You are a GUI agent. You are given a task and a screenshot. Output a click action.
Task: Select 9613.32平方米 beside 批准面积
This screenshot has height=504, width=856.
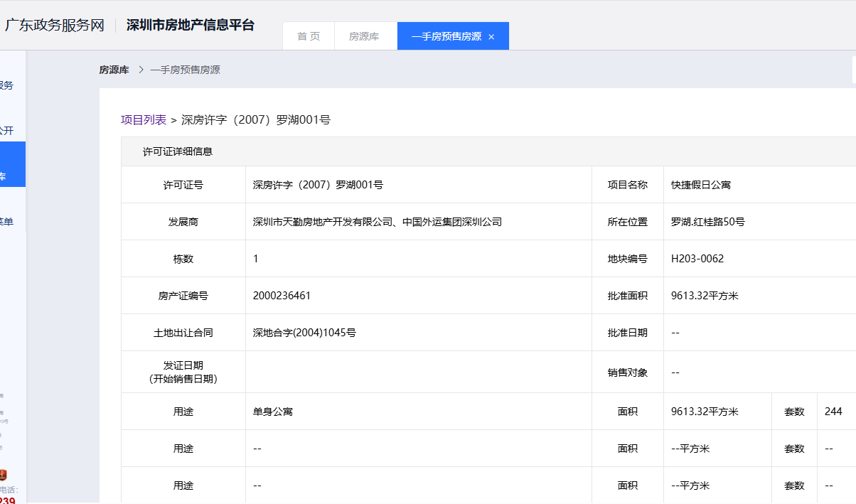coord(705,296)
